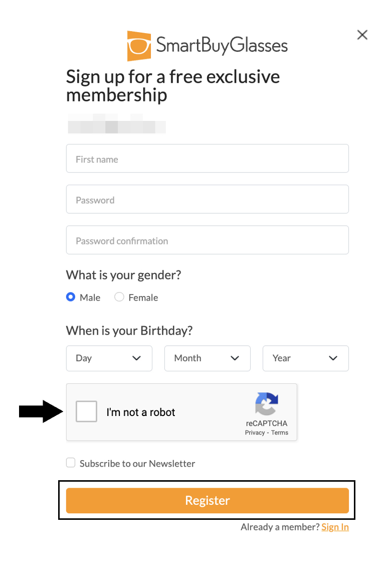
Task: Select the Male gender option
Action: [71, 297]
